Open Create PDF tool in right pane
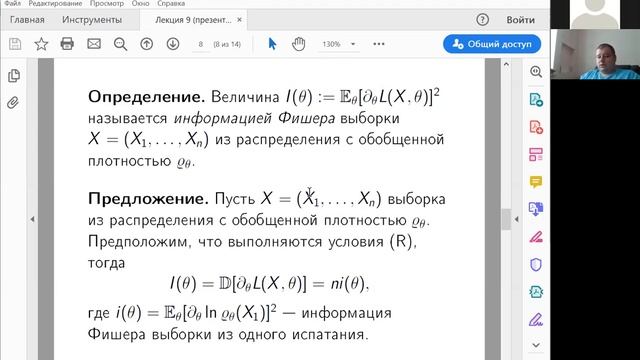 click(536, 127)
